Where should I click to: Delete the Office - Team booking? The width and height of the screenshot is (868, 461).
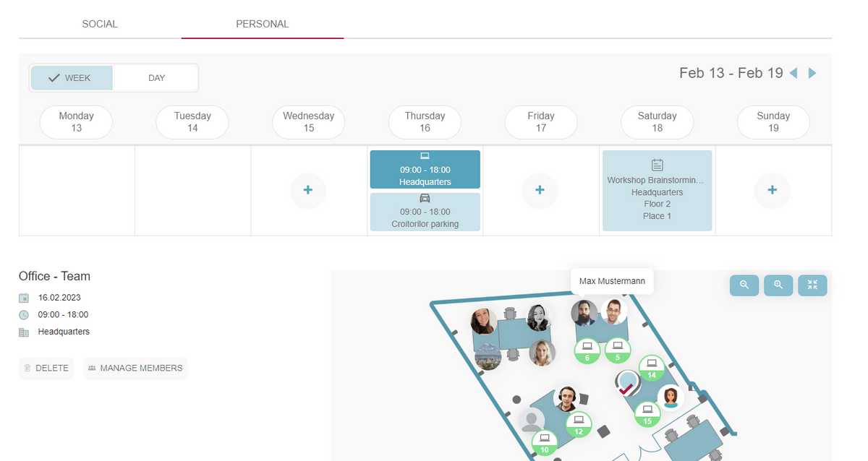[46, 368]
